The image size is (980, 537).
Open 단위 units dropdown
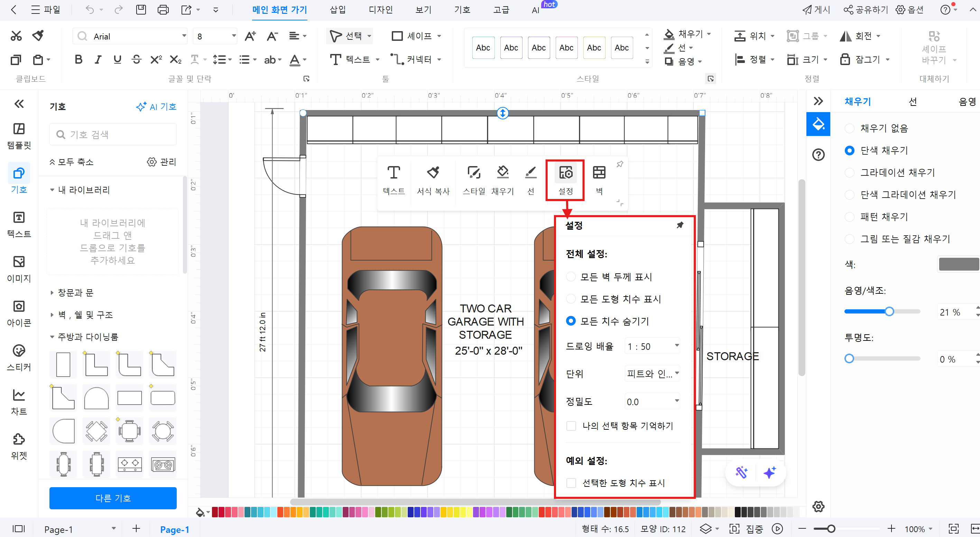coord(652,374)
